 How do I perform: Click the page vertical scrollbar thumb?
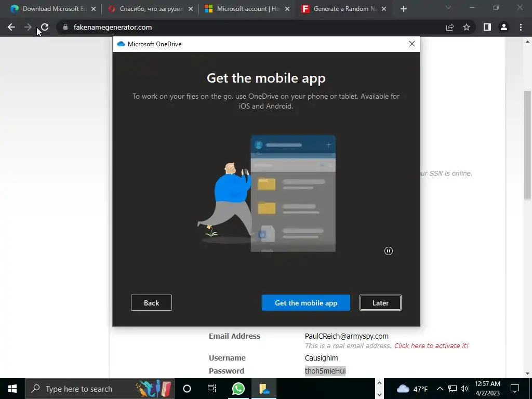(528, 145)
